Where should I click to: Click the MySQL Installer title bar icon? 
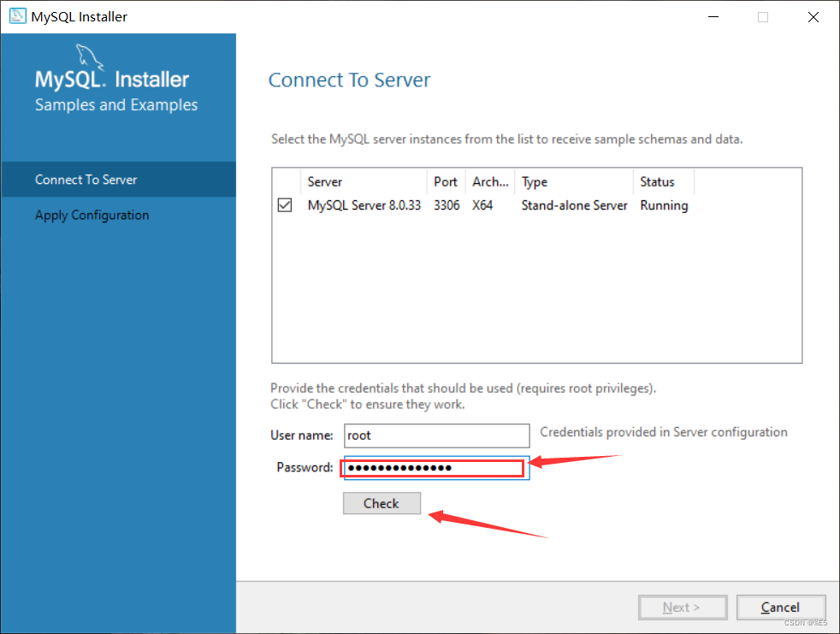[18, 16]
